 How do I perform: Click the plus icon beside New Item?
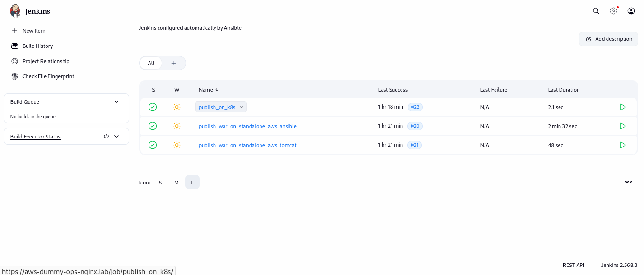pyautogui.click(x=15, y=31)
